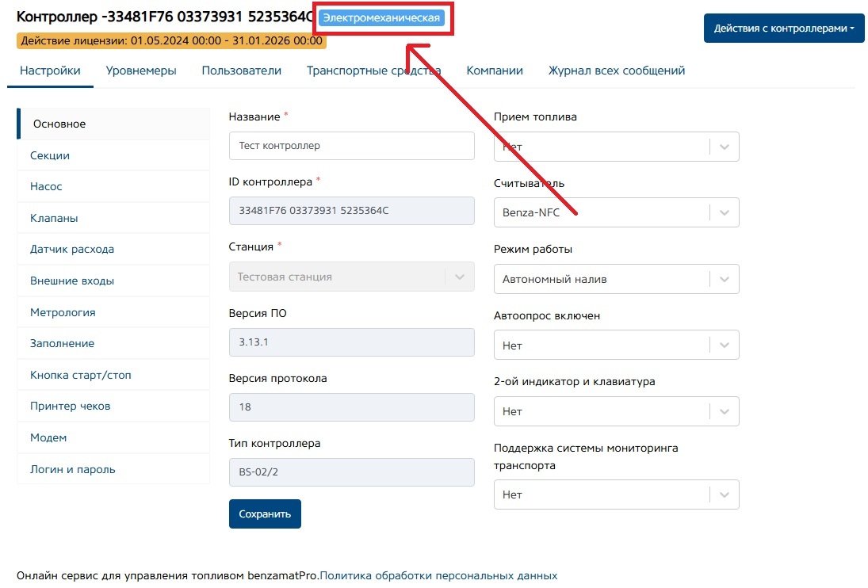Click the 'Название' input field
The image size is (868, 588).
351,146
